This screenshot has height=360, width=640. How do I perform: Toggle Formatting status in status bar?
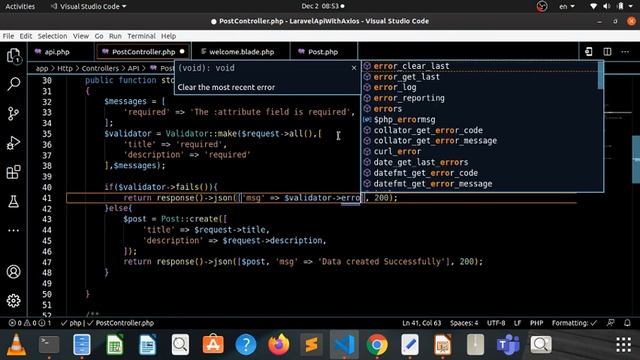click(x=574, y=323)
